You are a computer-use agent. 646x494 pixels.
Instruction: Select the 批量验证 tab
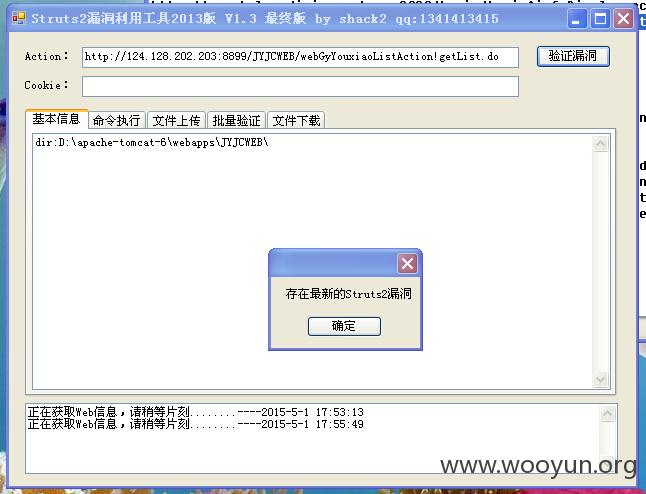[x=236, y=120]
